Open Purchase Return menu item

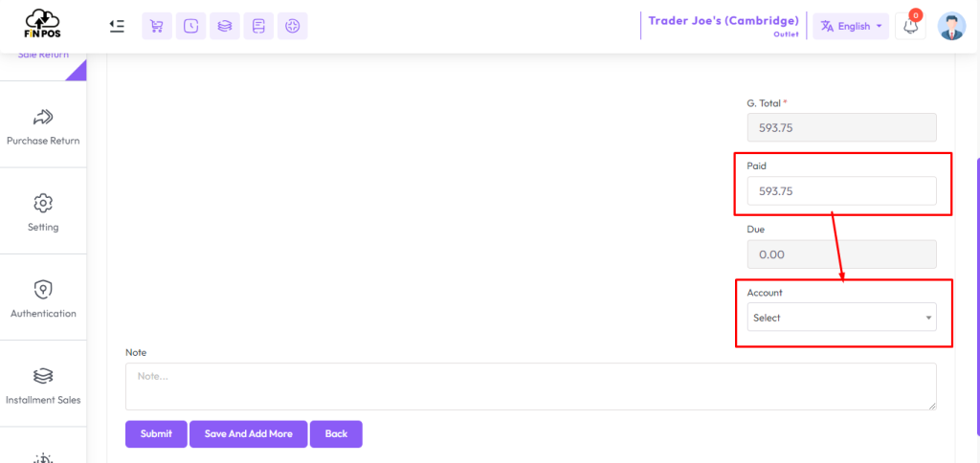pos(43,124)
